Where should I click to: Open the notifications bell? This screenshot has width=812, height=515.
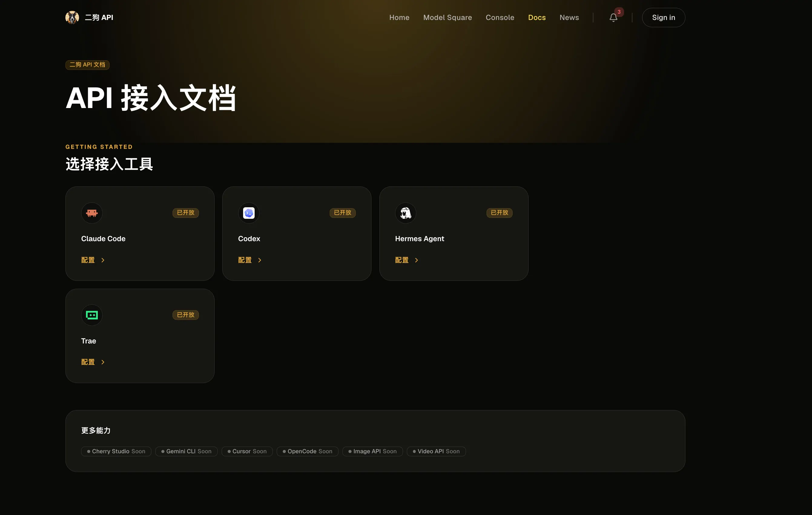(613, 18)
